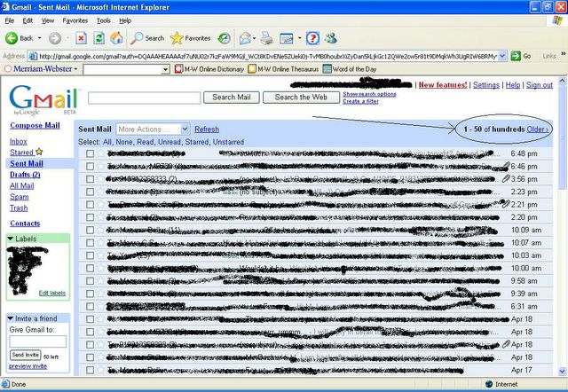Click the Stop loading icon
This screenshot has width=568, height=392.
point(81,38)
